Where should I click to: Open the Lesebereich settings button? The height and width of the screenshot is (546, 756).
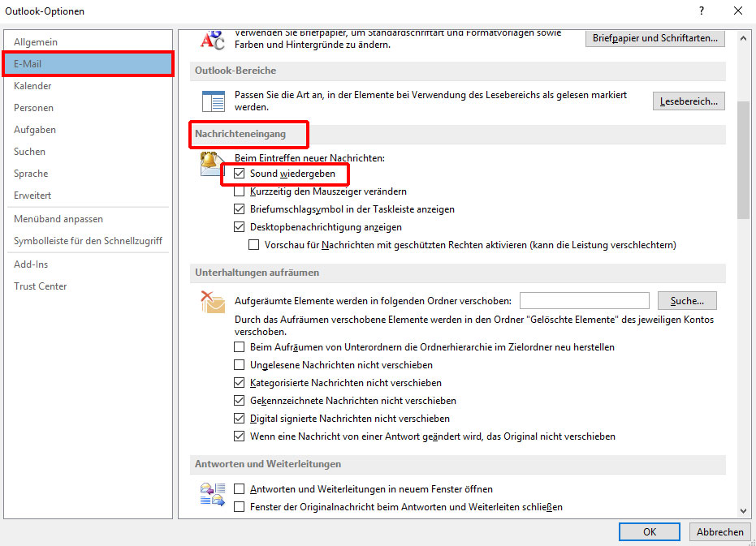tap(689, 101)
